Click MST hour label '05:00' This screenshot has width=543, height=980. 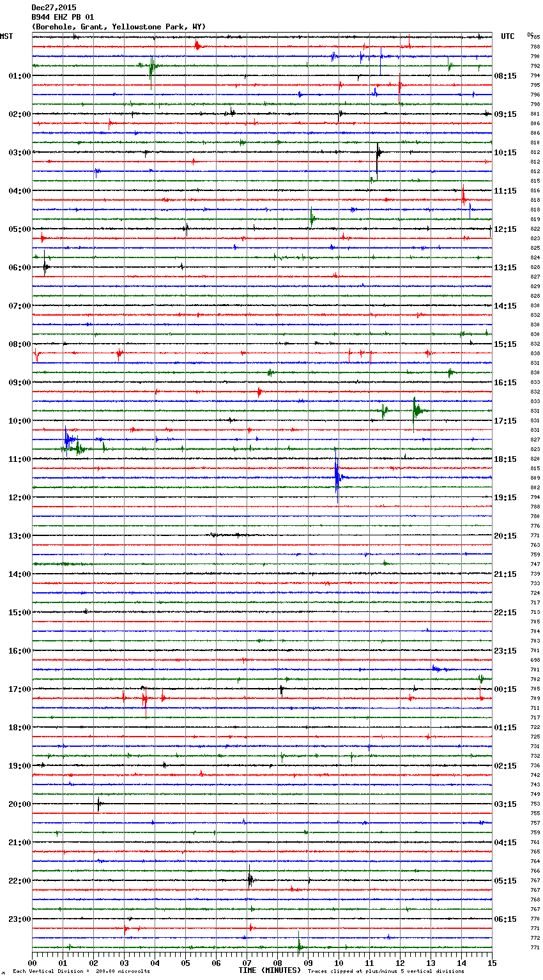click(x=20, y=229)
